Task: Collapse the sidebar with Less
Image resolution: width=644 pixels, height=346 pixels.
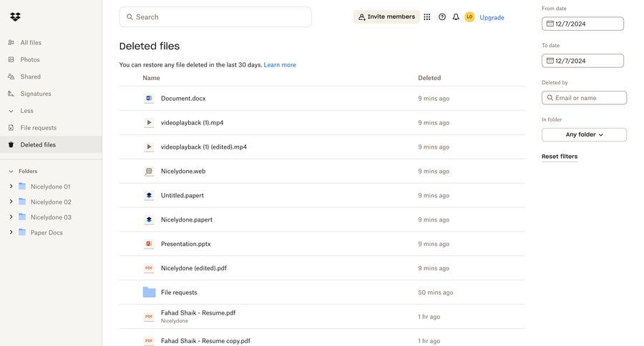Action: pyautogui.click(x=26, y=111)
